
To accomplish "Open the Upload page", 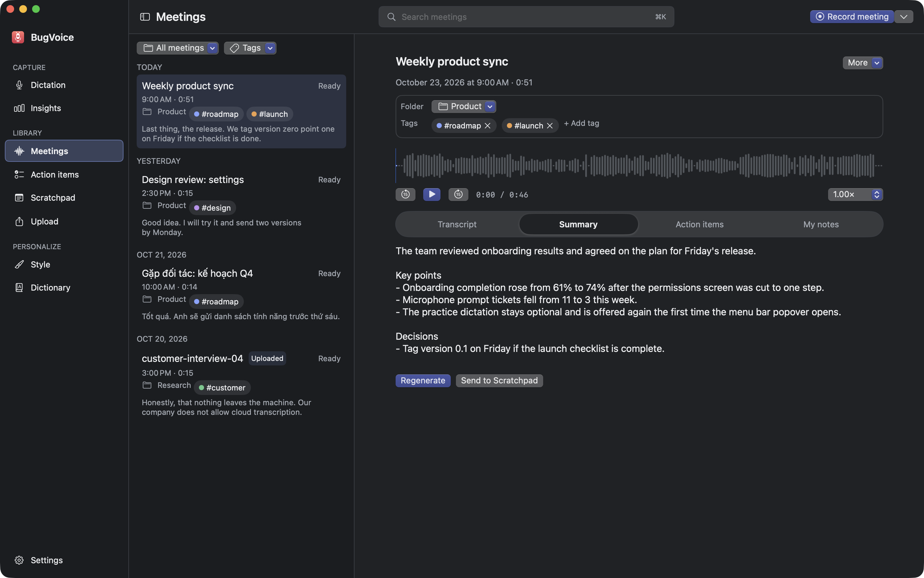I will [64, 221].
